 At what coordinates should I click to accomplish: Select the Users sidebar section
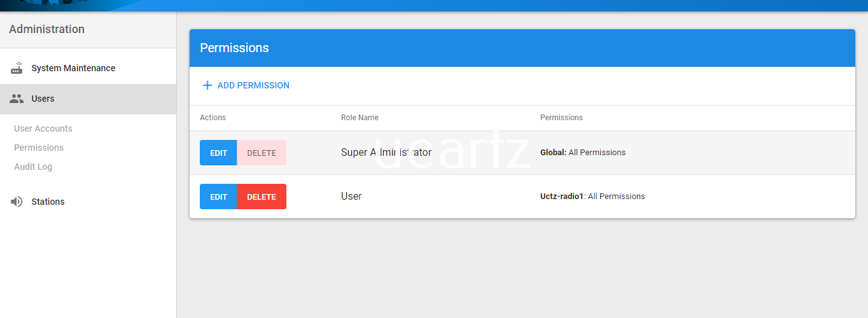click(x=88, y=99)
